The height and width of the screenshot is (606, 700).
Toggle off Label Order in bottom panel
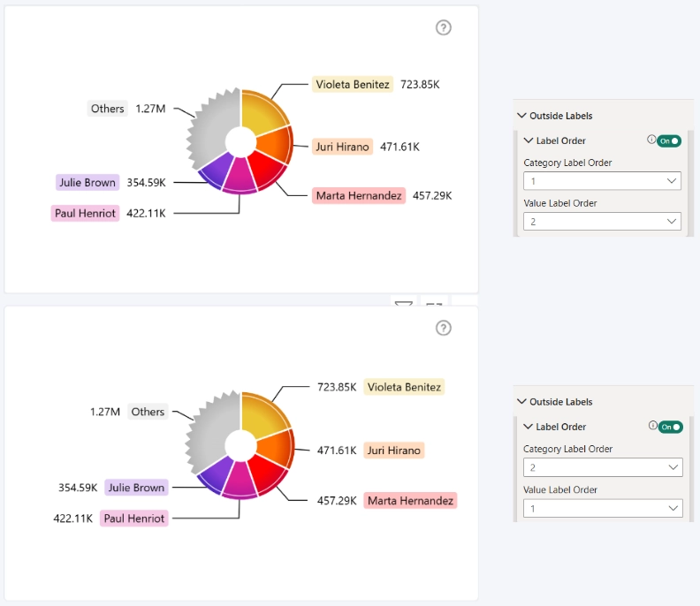671,427
